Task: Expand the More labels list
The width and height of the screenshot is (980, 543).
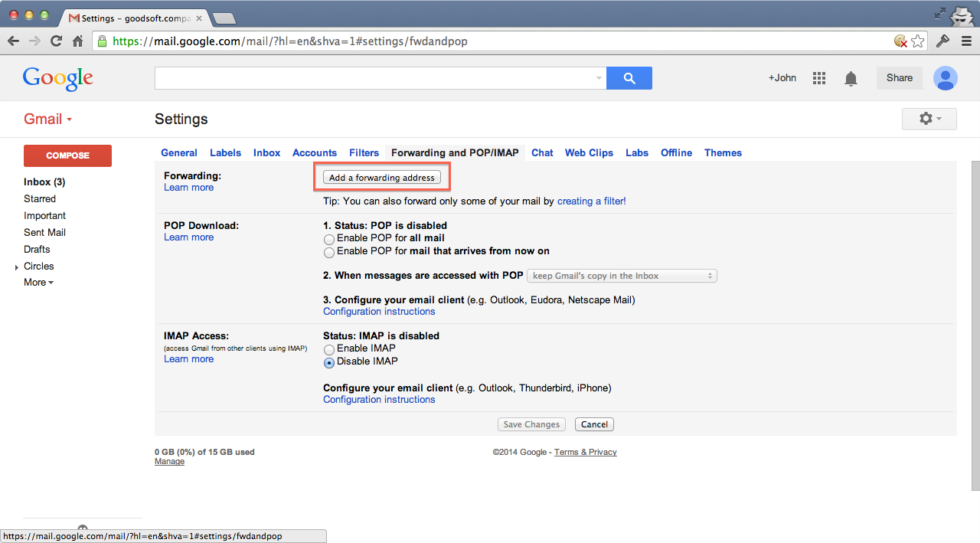Action: tap(38, 283)
